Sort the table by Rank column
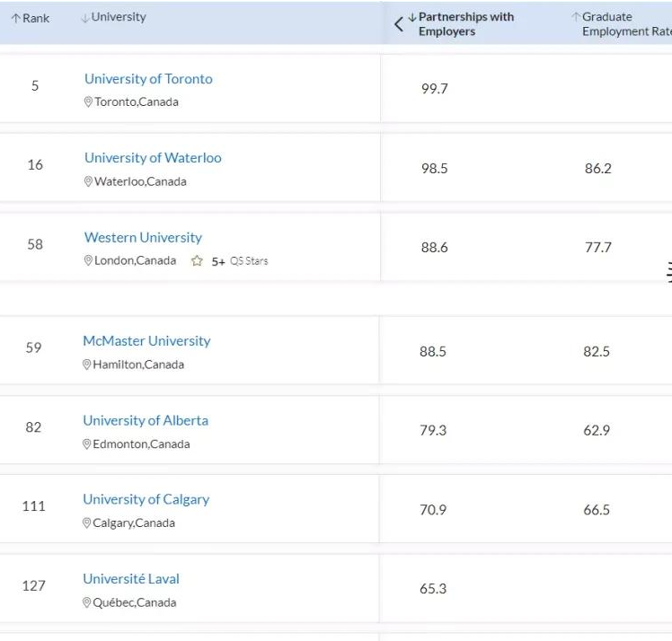Screen dimensions: 672x641 [31, 19]
